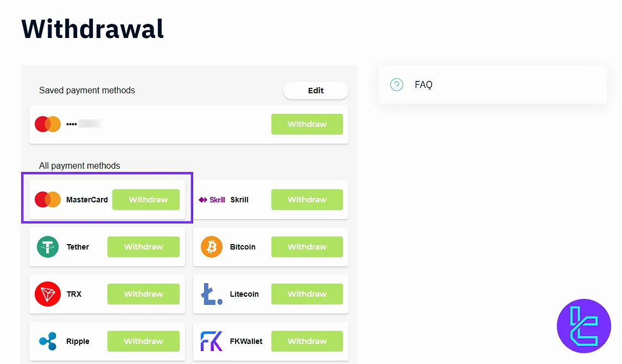
Task: Withdraw using the saved MasterCard
Action: [x=307, y=124]
